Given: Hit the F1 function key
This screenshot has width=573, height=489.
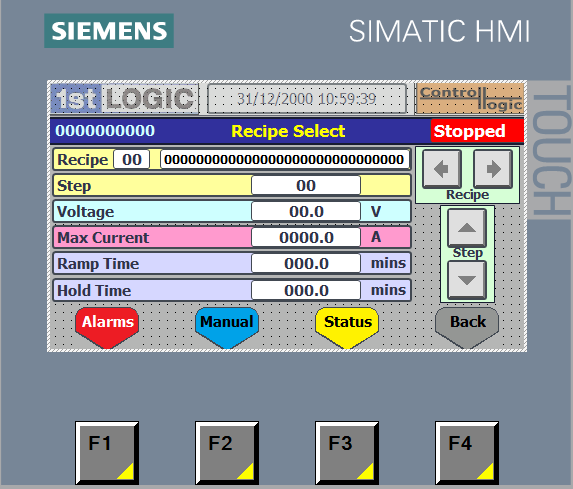Looking at the screenshot, I should click(x=107, y=453).
